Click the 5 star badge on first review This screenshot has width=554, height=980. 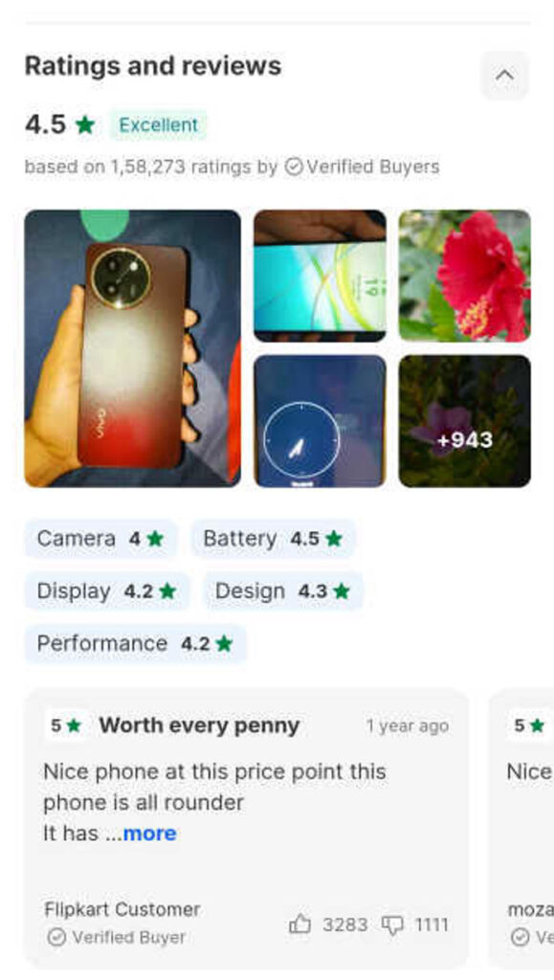pyautogui.click(x=66, y=725)
